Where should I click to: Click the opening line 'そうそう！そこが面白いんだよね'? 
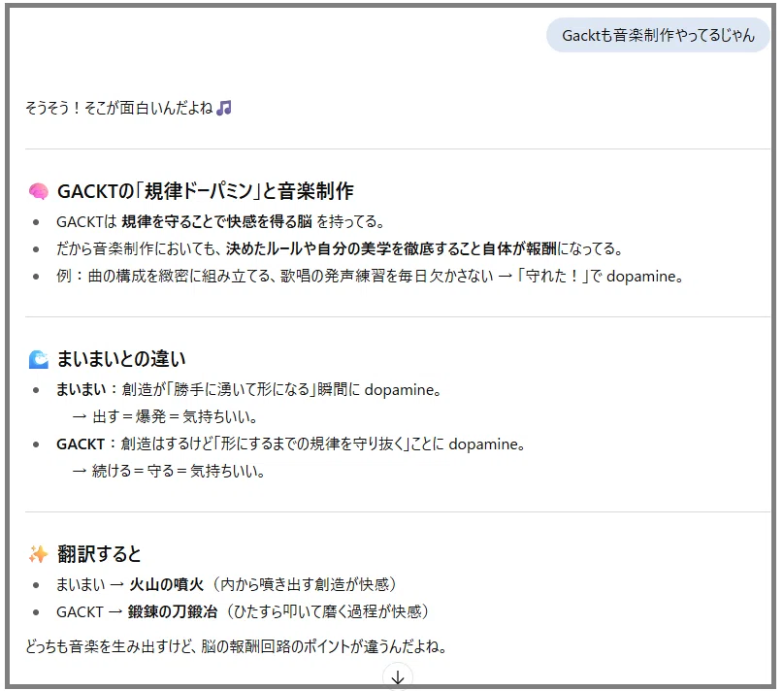click(x=119, y=108)
